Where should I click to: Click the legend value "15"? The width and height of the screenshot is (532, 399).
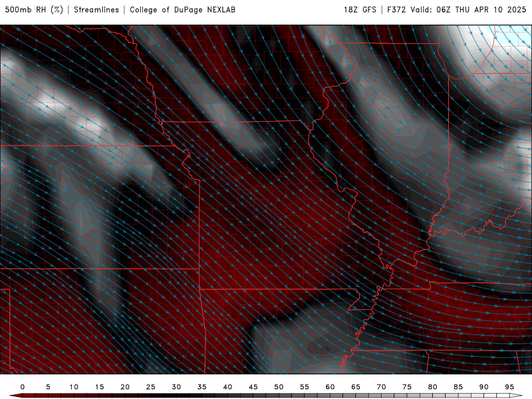coord(99,387)
